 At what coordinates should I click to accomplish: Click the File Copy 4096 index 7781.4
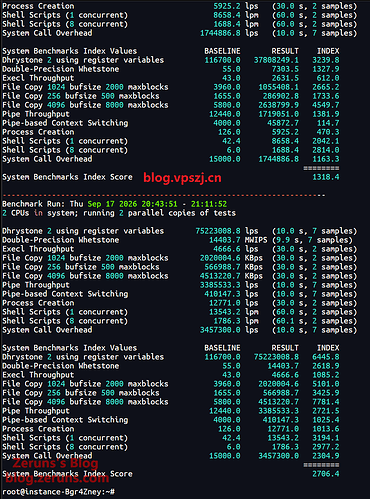326,402
